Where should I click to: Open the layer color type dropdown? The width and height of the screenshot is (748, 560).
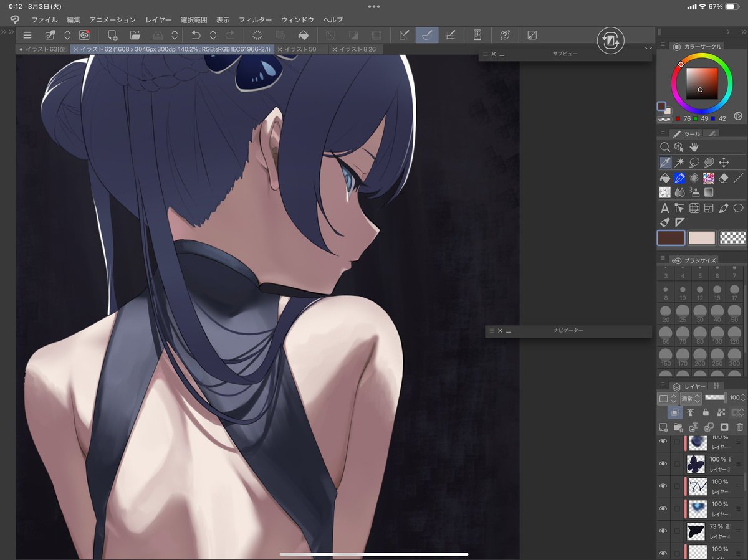(x=668, y=398)
